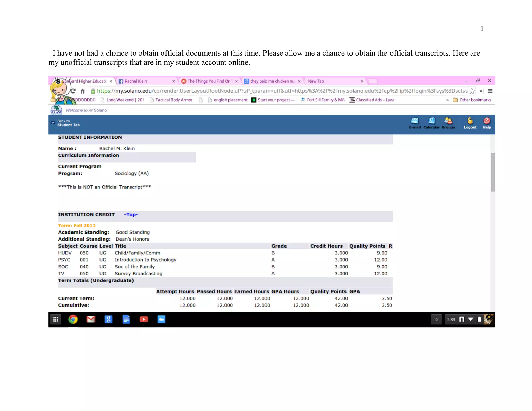Viewport: 532px width, 411px height.
Task: Bookmark page with the star icon
Action: pyautogui.click(x=471, y=91)
